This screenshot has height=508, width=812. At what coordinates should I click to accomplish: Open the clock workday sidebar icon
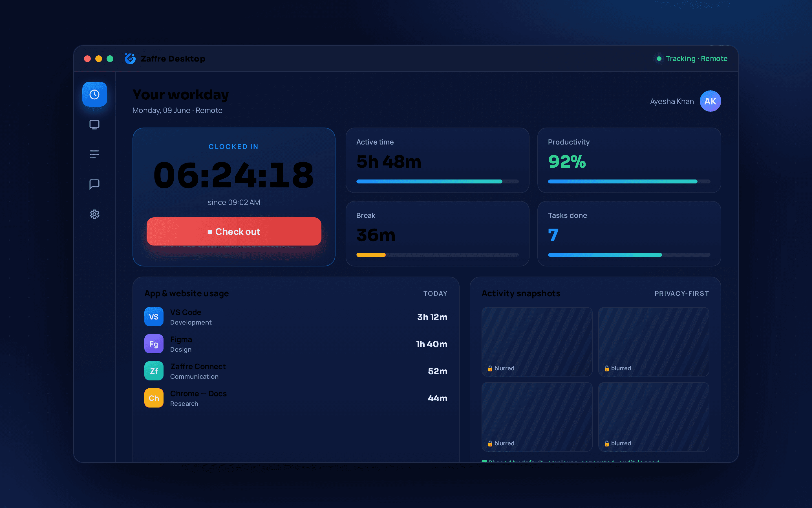(95, 95)
